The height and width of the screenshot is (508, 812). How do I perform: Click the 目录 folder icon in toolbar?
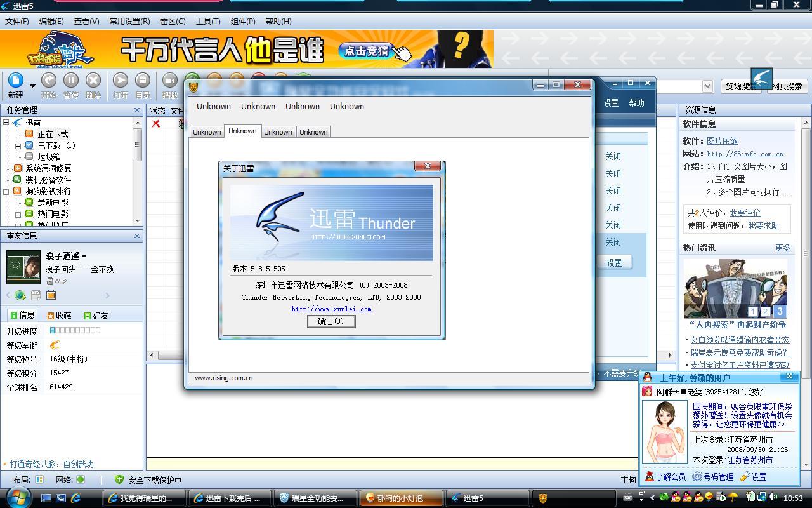coord(143,81)
